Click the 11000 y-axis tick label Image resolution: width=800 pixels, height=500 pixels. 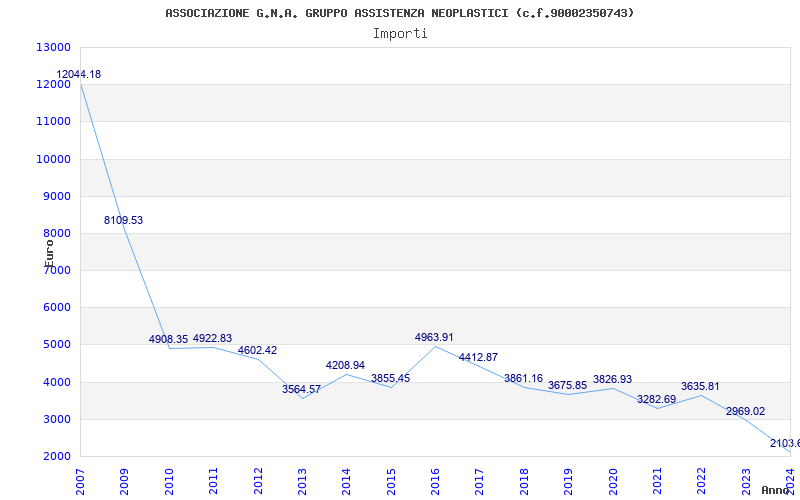53,121
